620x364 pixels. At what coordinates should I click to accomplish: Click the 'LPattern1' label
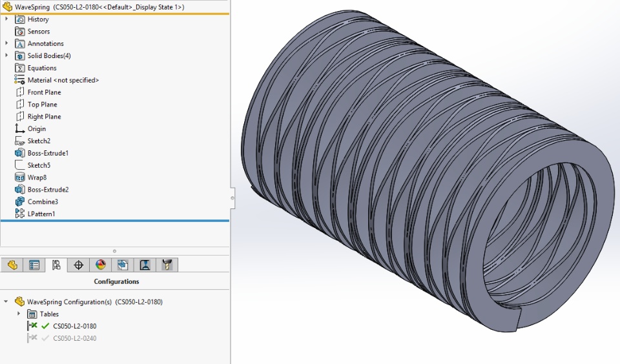coord(41,214)
